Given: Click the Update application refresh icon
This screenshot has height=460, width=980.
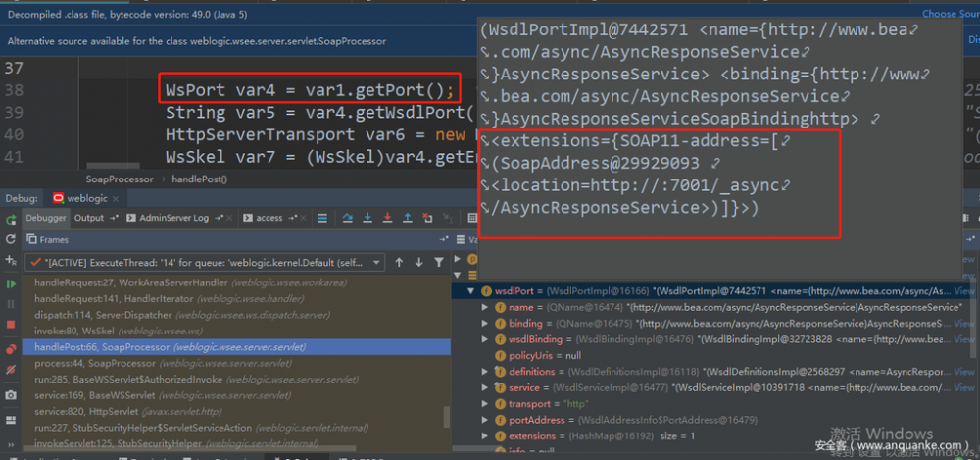Looking at the screenshot, I should click(x=11, y=239).
